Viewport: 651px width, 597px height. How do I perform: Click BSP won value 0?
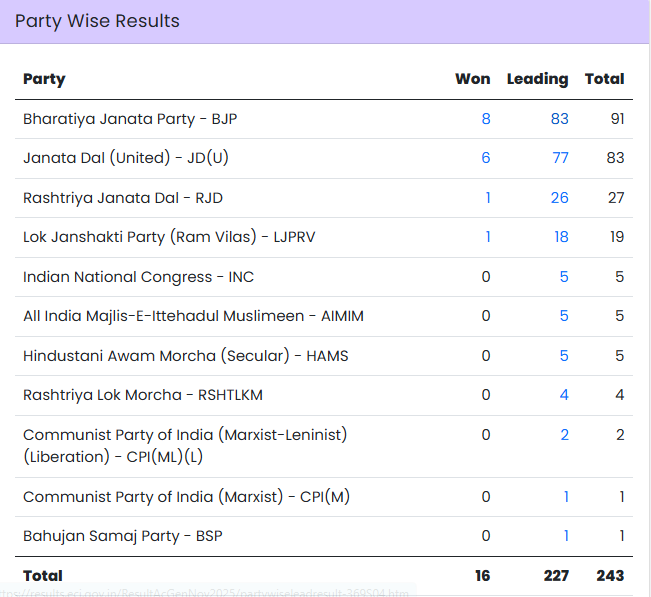486,536
